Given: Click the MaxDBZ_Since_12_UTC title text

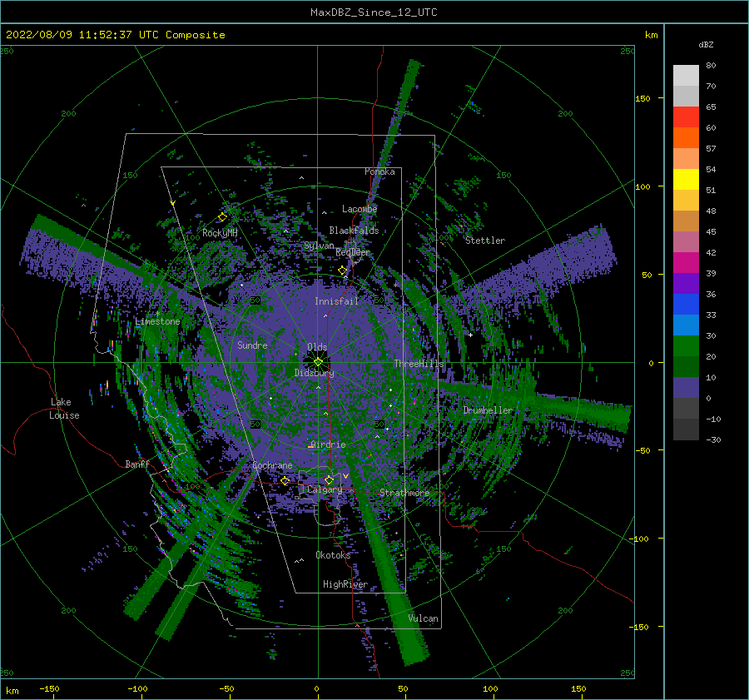Looking at the screenshot, I should 374,12.
